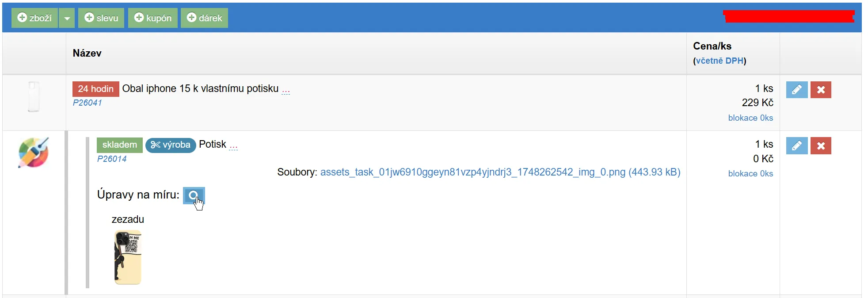Open the uploaded png file link
868x298 pixels.
[500, 172]
